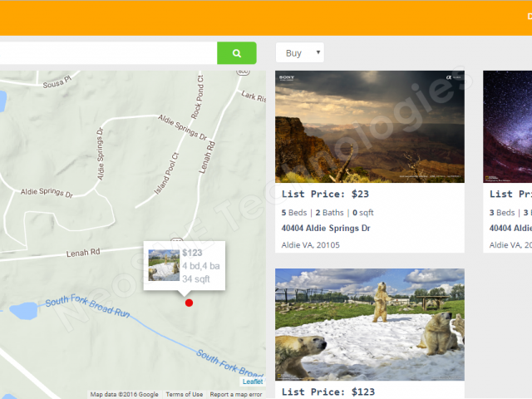
Task: Focus the location search input field
Action: pos(108,53)
